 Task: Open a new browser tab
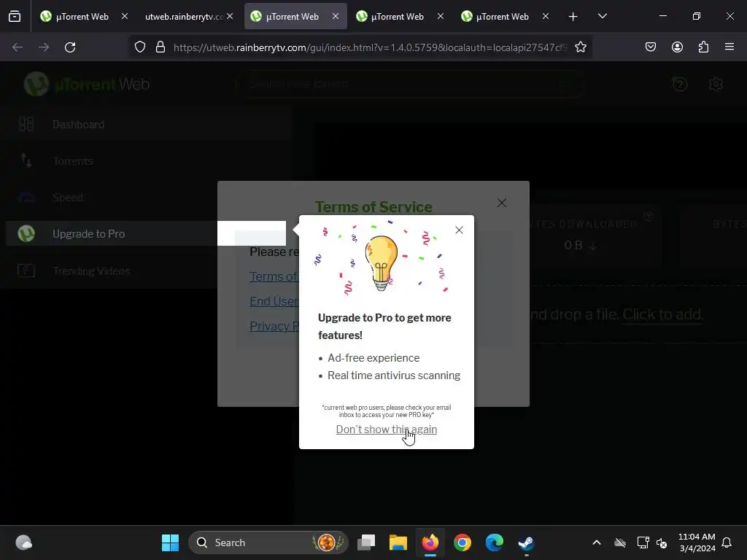tap(573, 17)
